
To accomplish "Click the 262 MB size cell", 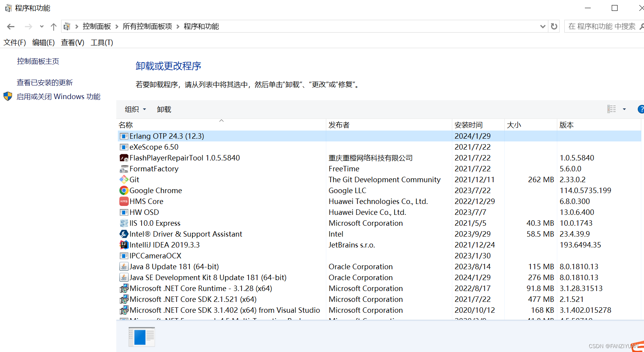I will tap(541, 179).
